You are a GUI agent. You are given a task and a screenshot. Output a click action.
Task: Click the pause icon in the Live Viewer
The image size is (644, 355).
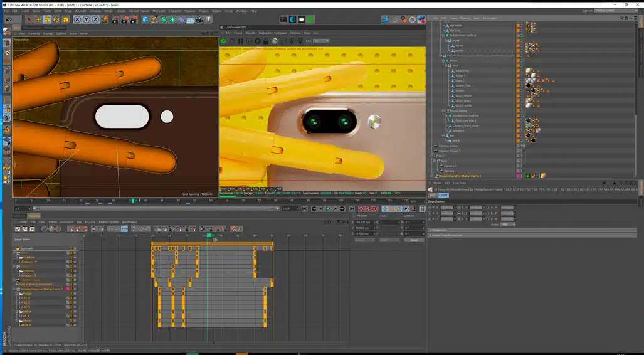[x=241, y=41]
